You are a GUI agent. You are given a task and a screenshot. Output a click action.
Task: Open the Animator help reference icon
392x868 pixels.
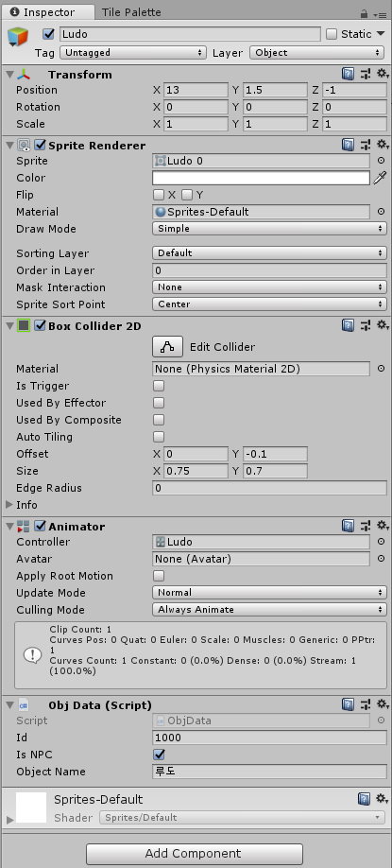pos(348,526)
